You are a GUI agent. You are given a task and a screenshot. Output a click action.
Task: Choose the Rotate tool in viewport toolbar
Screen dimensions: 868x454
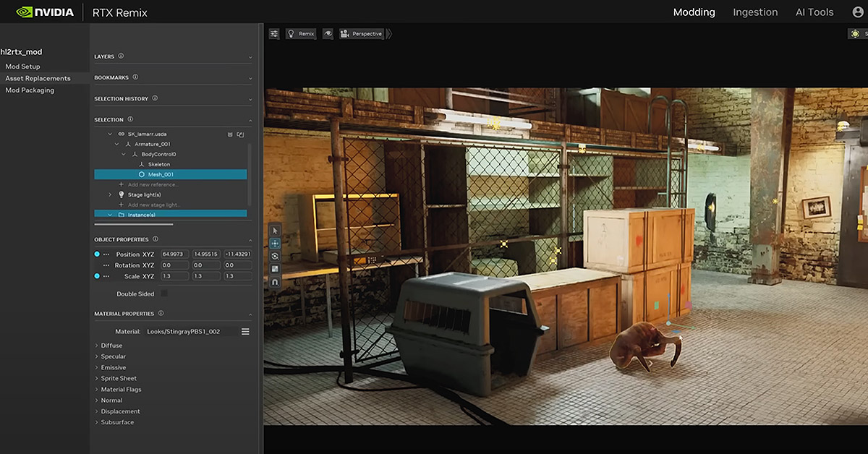tap(275, 257)
